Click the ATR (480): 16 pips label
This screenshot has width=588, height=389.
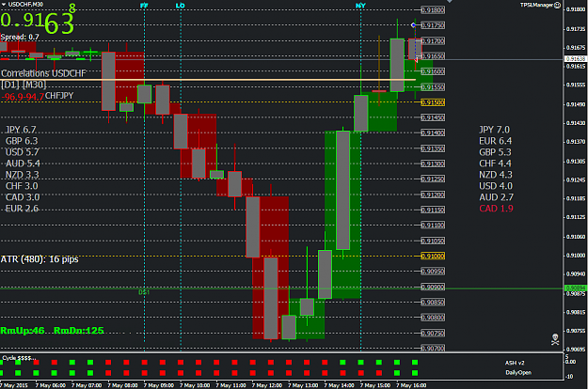click(40, 259)
